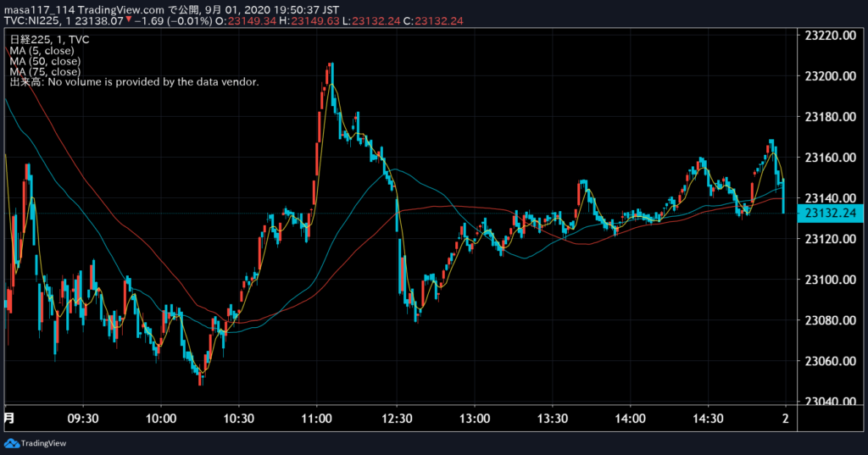The image size is (868, 455).
Task: Click the 23080.00 price axis label
Action: coord(831,320)
